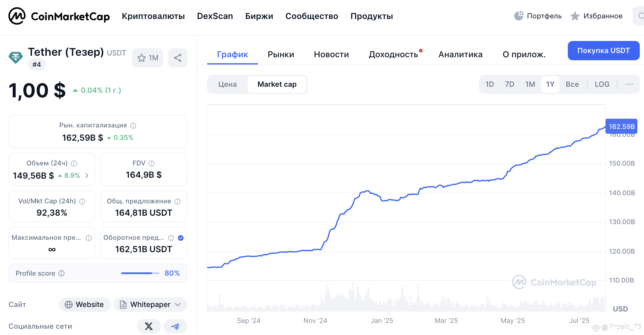
Task: Open the Telegram social link
Action: click(175, 326)
